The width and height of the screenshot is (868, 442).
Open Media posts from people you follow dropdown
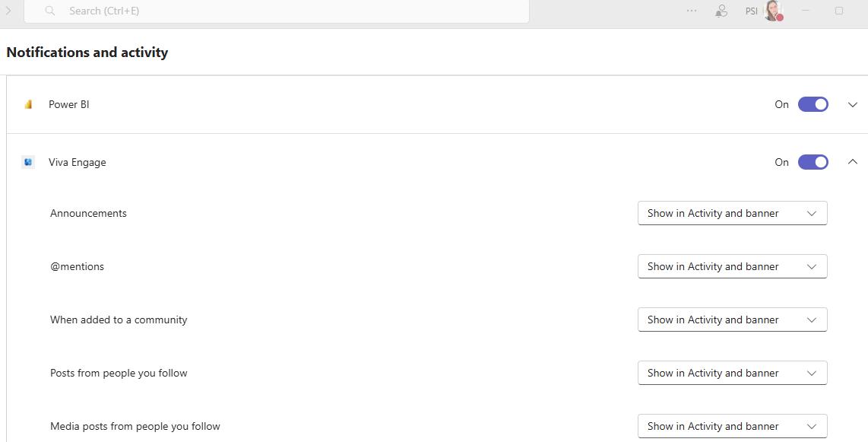733,426
